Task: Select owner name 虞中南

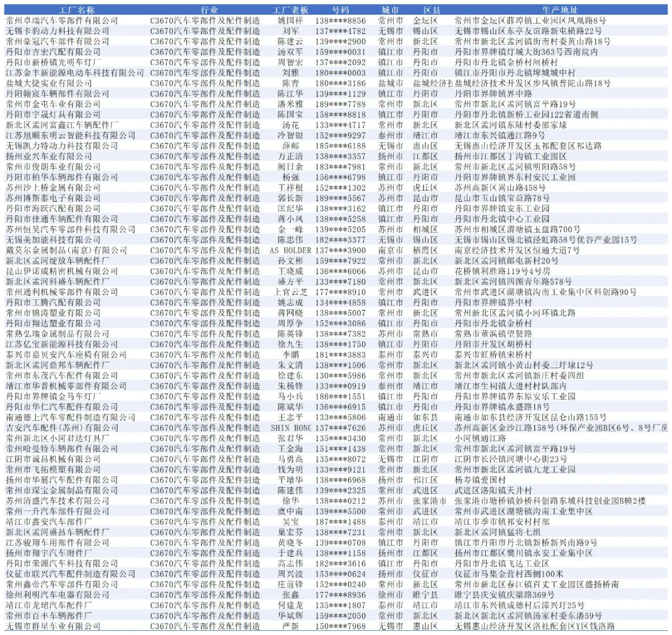Action: 290,511
